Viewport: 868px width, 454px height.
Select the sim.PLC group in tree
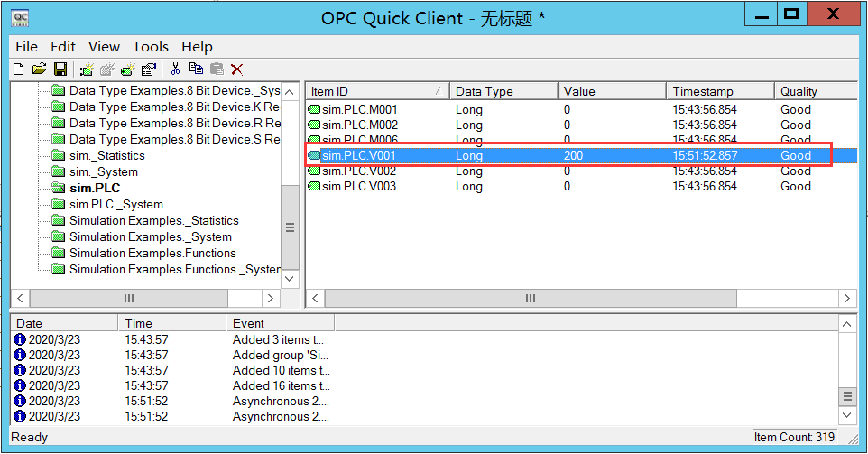click(x=95, y=189)
